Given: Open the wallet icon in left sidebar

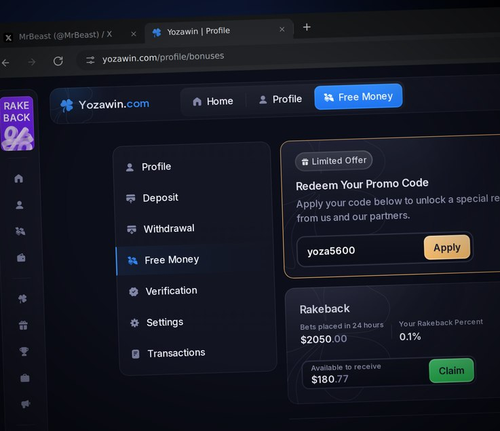Looking at the screenshot, I should pos(21,258).
